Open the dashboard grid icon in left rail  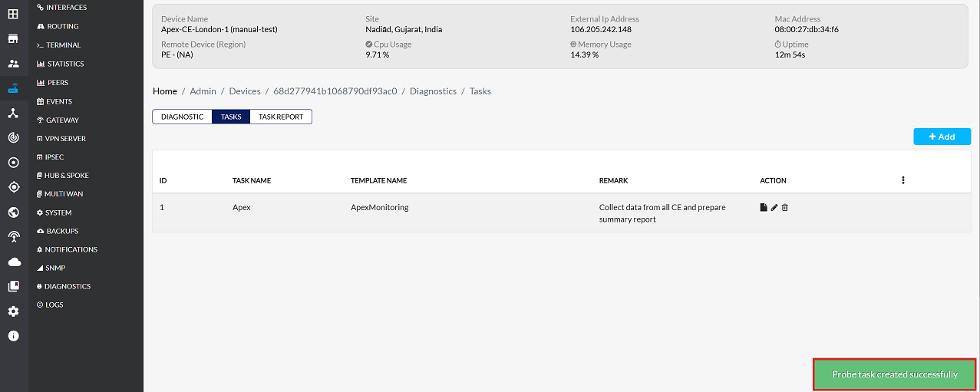tap(13, 14)
